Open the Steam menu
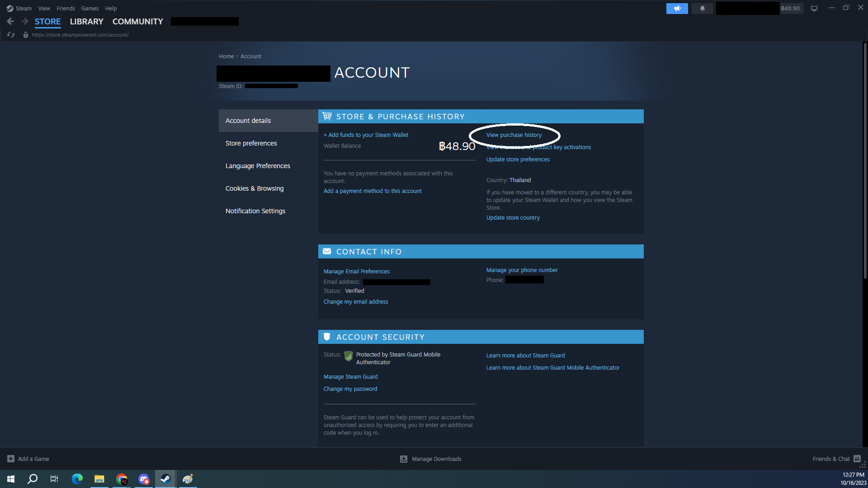Image resolution: width=868 pixels, height=488 pixels. [x=19, y=8]
